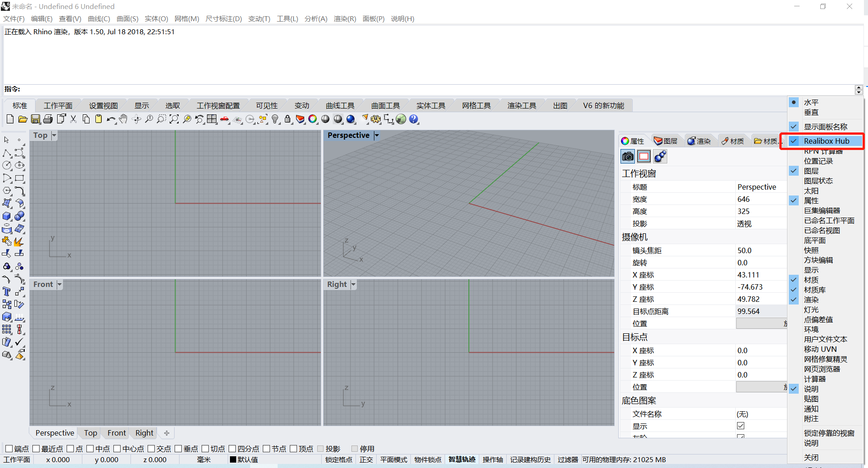Viewport: 868px width, 468px height.
Task: Click the black 默认值 layer color swatch
Action: click(x=233, y=459)
